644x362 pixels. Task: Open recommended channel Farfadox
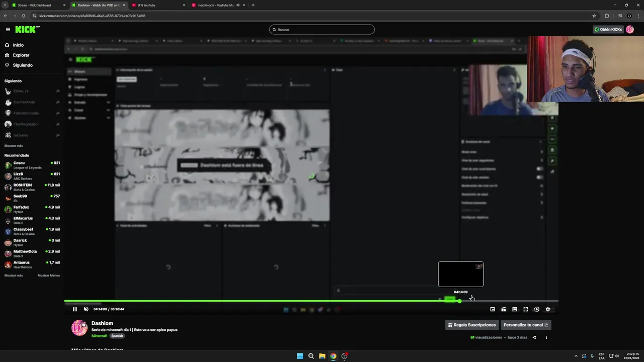coord(32,209)
